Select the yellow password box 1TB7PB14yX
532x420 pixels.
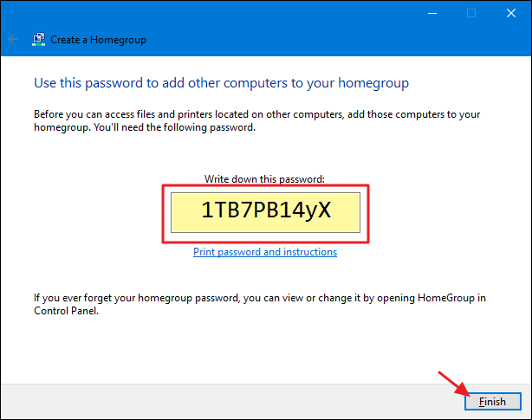point(265,212)
